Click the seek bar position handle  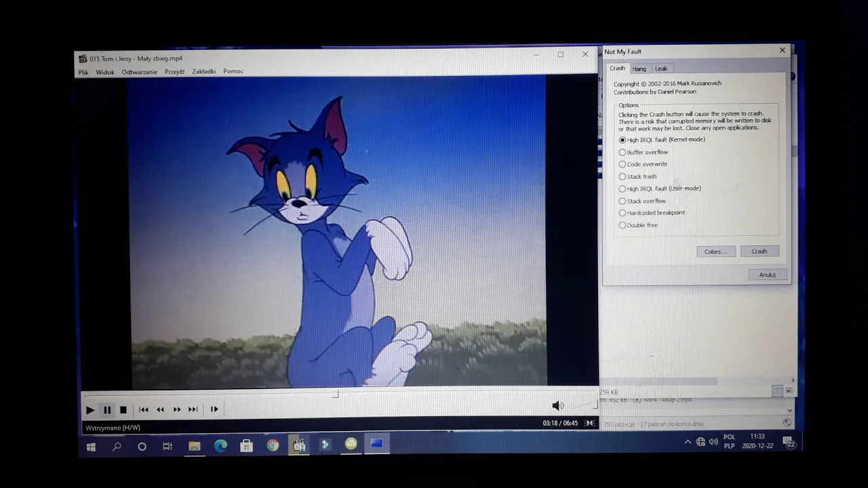pyautogui.click(x=335, y=393)
